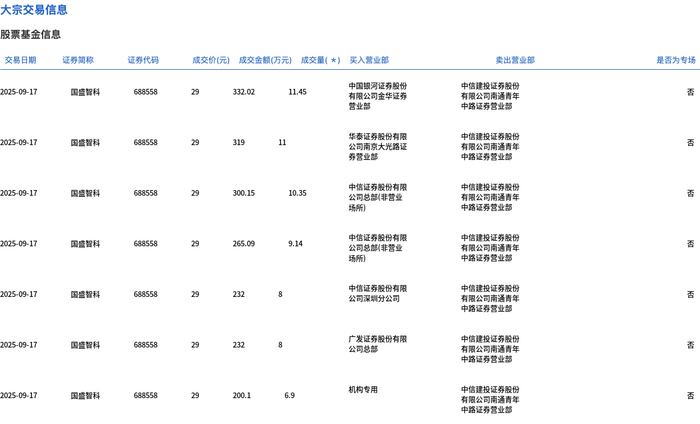This screenshot has height=424, width=700.
Task: Click 否 in the 中国银河证券 row
Action: pos(691,92)
